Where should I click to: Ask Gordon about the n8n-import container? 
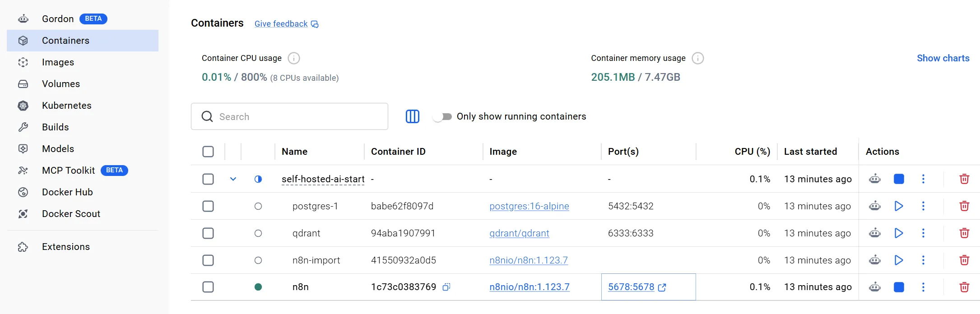[x=874, y=260]
